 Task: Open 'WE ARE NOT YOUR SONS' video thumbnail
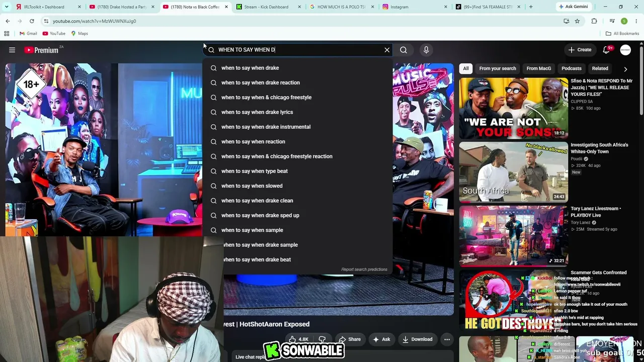point(513,108)
